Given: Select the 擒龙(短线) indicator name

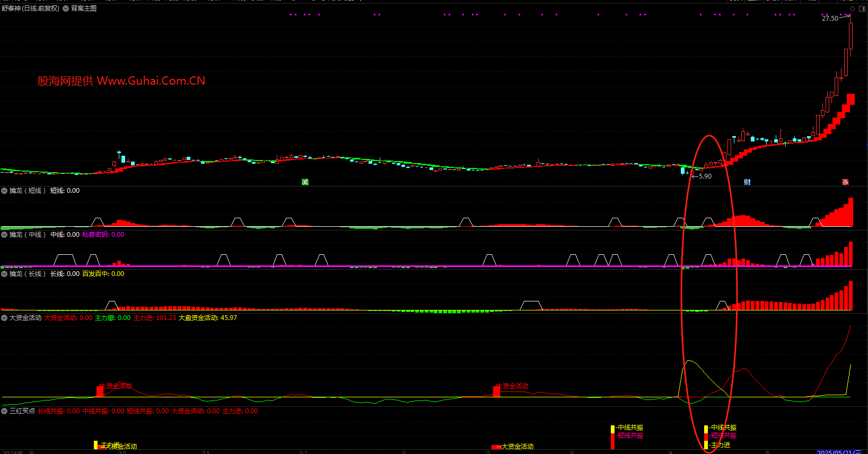Looking at the screenshot, I should click(28, 191).
